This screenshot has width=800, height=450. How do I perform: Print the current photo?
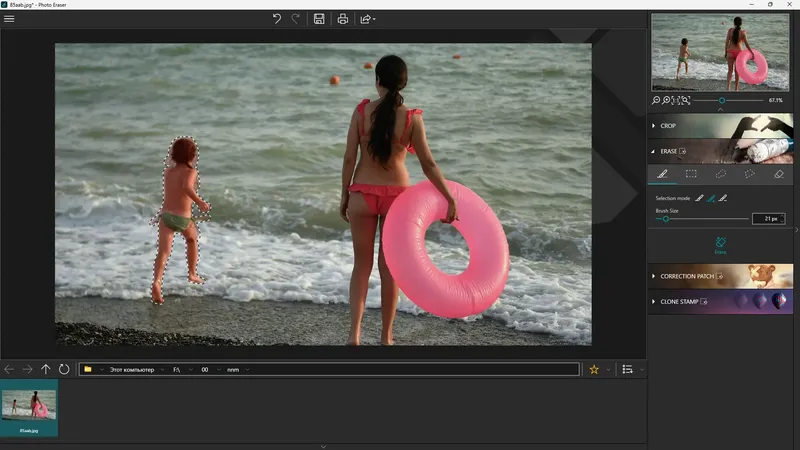[342, 19]
